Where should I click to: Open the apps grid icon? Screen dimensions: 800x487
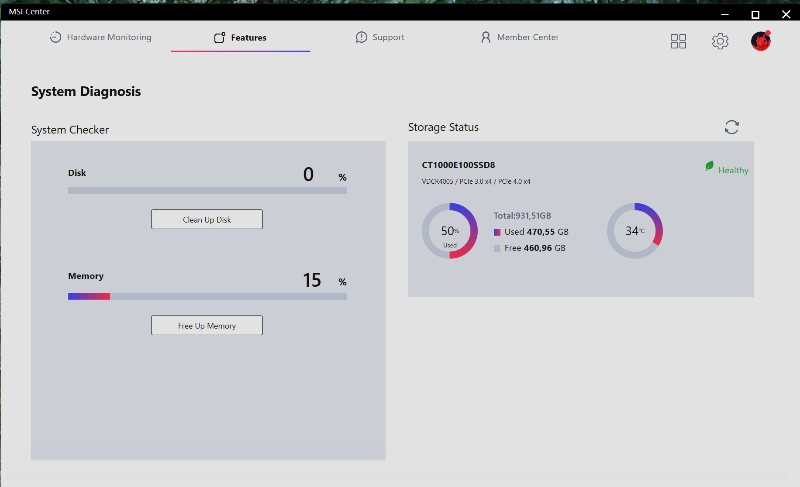coord(678,41)
